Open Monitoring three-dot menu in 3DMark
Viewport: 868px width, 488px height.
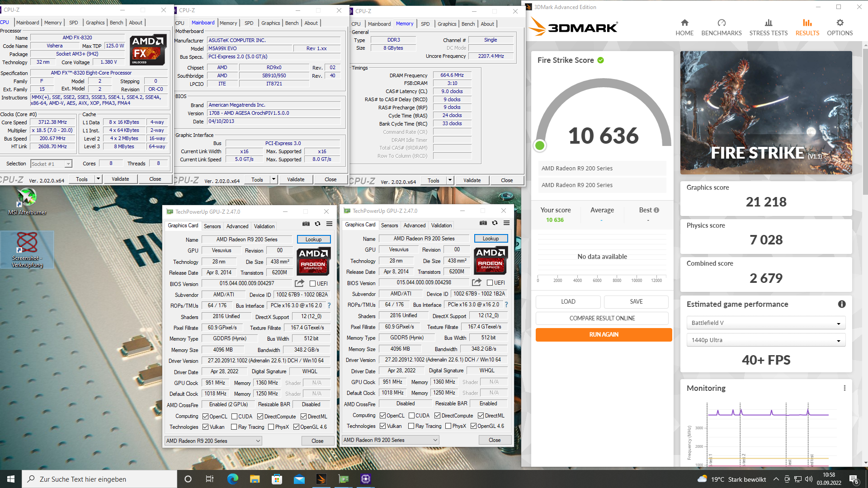(844, 388)
